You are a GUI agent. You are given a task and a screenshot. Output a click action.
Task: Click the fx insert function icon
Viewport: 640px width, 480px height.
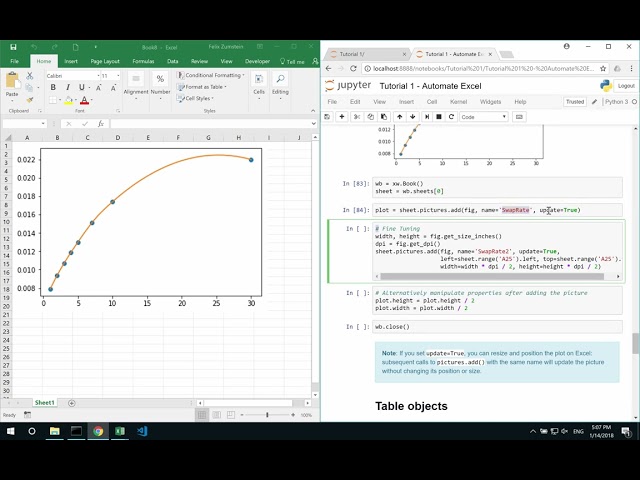click(x=101, y=124)
